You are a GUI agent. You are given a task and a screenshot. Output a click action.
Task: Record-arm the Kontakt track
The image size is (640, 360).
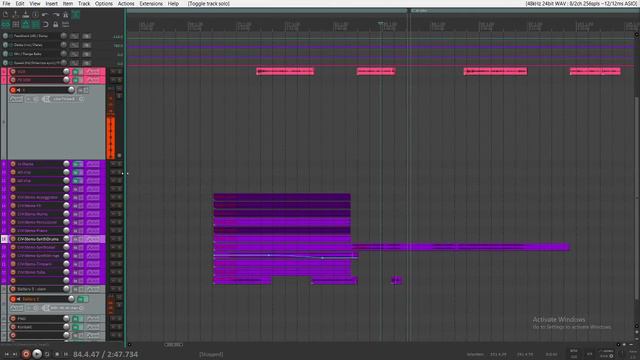[13, 327]
